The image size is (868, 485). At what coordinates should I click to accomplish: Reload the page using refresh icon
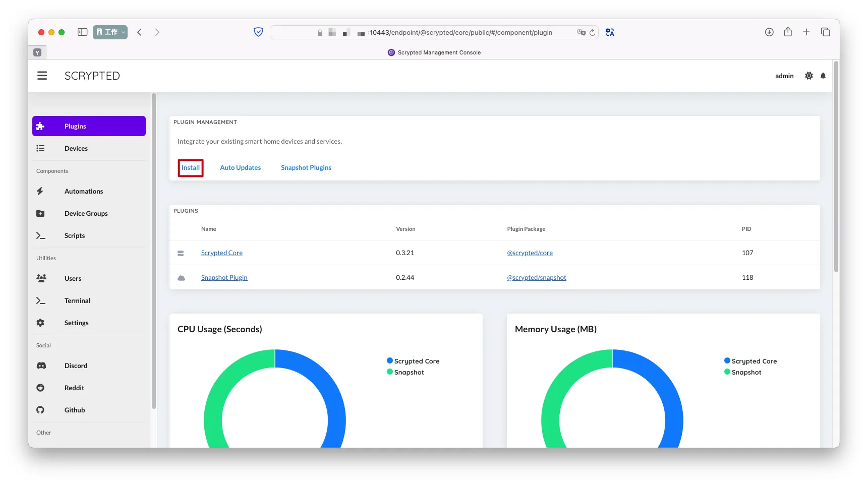click(592, 32)
